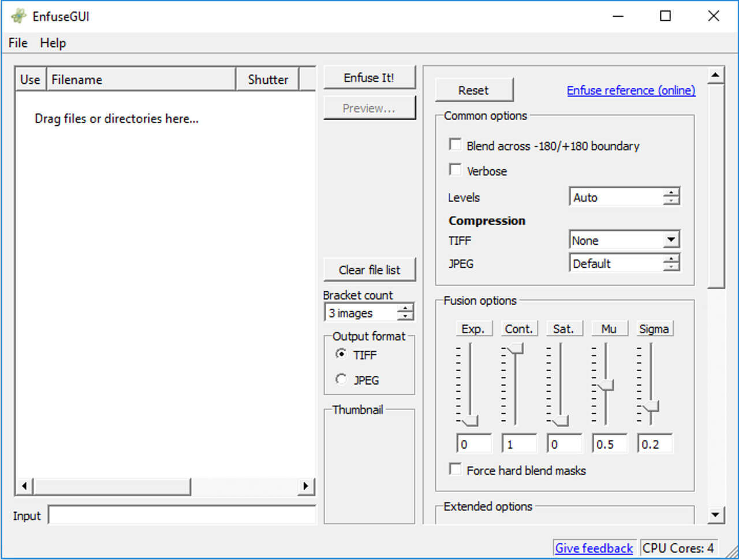The width and height of the screenshot is (739, 560).
Task: Click the Exp. label button
Action: [473, 328]
